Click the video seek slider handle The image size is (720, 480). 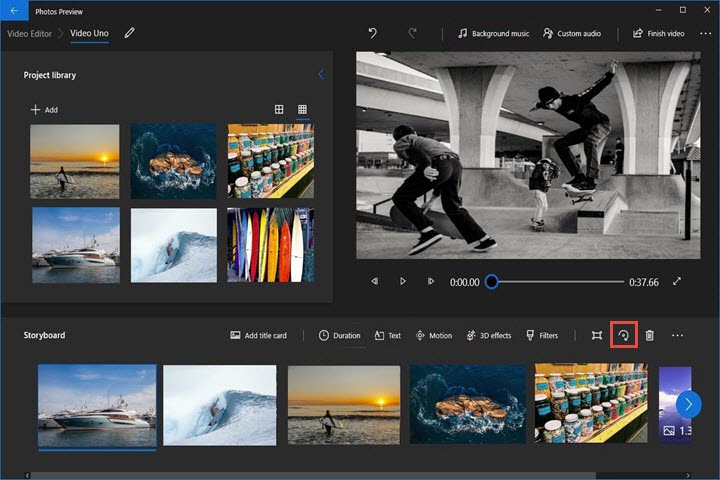tap(491, 282)
